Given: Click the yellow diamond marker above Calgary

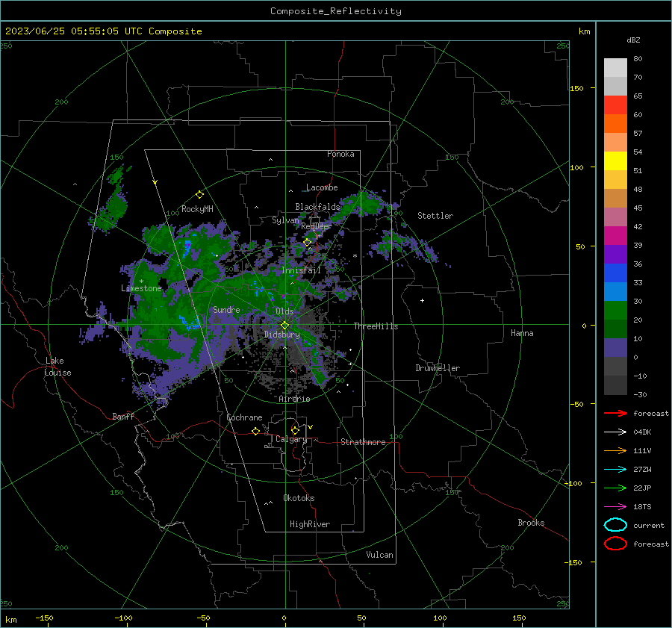Looking at the screenshot, I should (x=295, y=430).
